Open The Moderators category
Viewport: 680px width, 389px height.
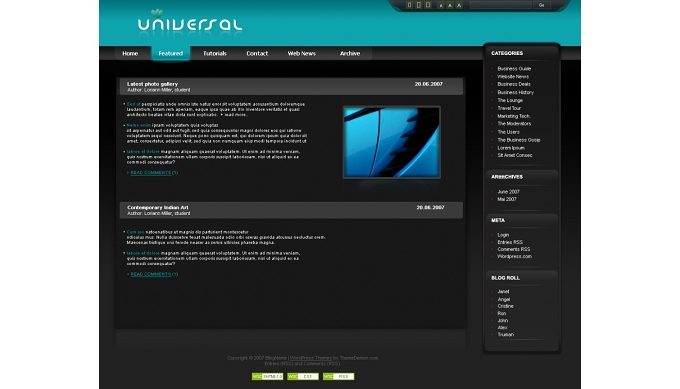514,124
